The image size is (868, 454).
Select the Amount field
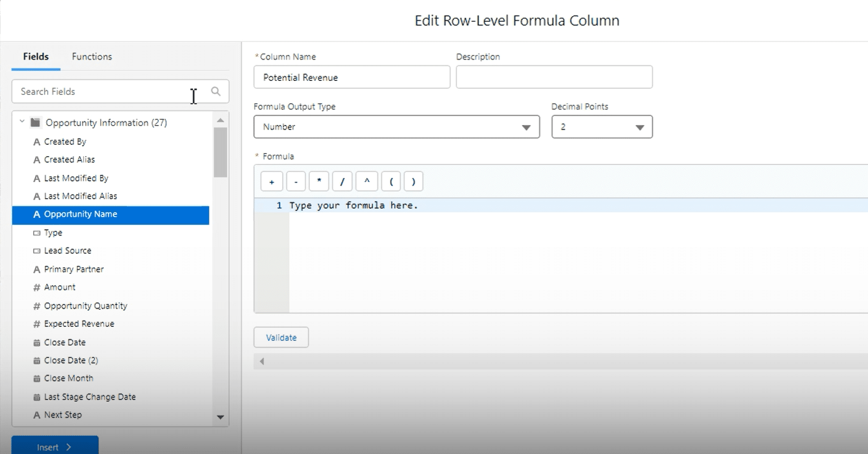point(60,287)
